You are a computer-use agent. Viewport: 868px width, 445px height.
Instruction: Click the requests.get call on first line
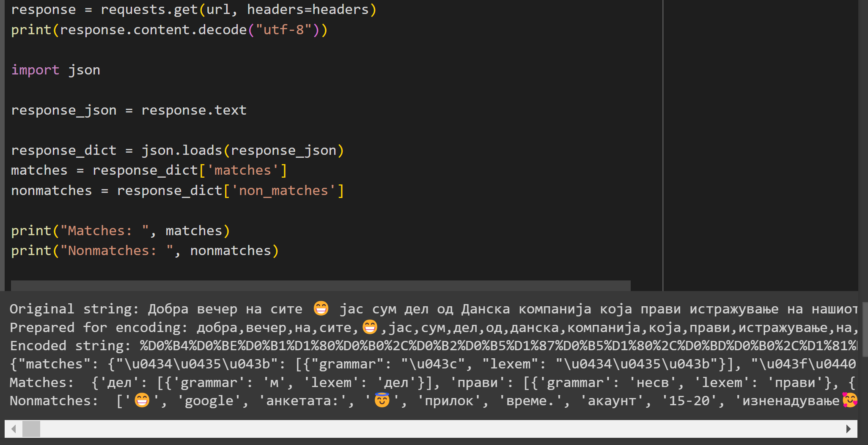pyautogui.click(x=149, y=9)
